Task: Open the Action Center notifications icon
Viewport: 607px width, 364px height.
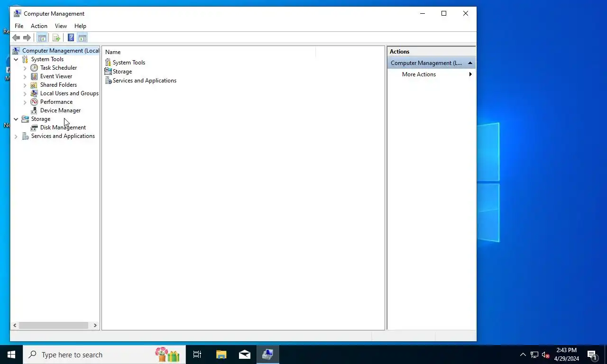Action: pos(592,355)
